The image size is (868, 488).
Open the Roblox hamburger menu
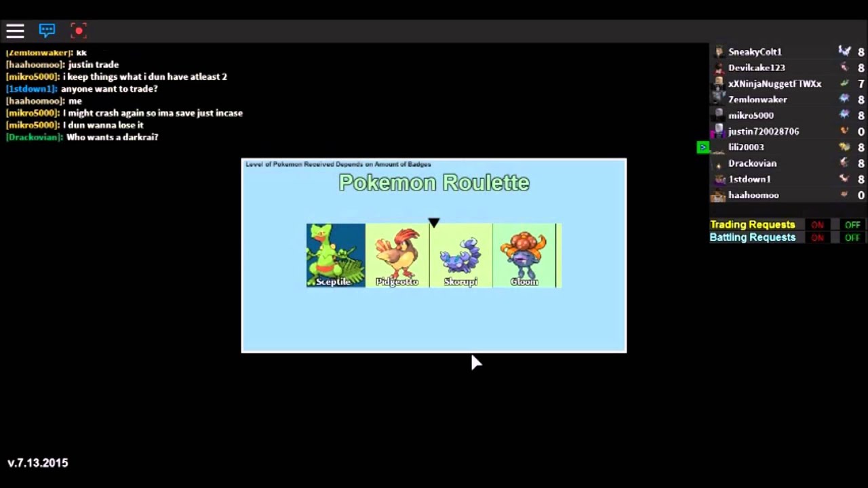(x=15, y=30)
